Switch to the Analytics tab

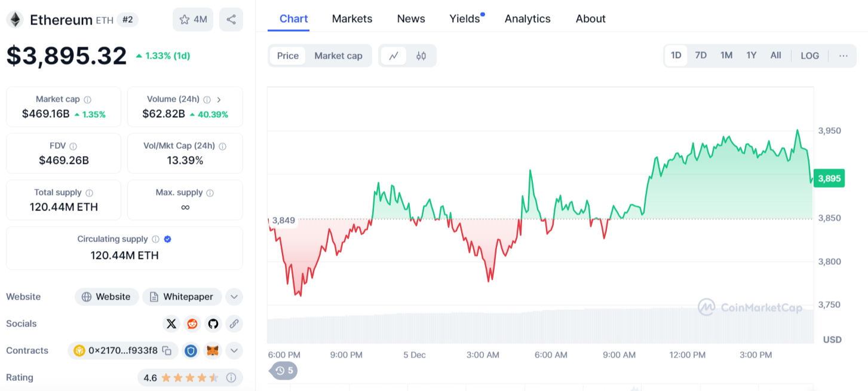click(x=527, y=19)
